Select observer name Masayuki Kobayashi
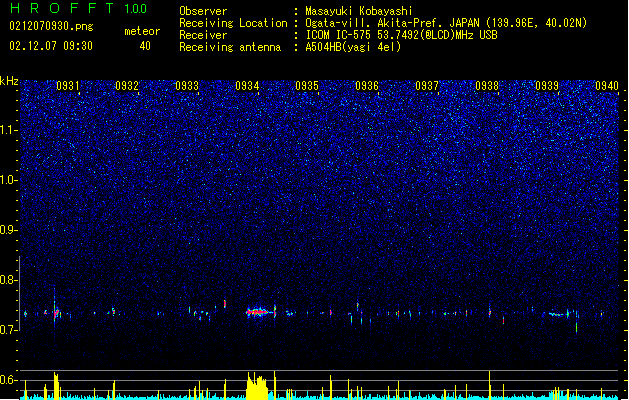This screenshot has width=629, height=400. click(x=359, y=11)
